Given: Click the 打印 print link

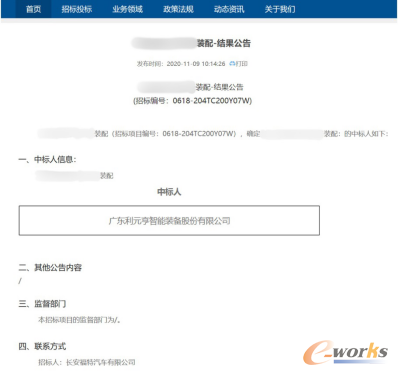Looking at the screenshot, I should point(242,64).
